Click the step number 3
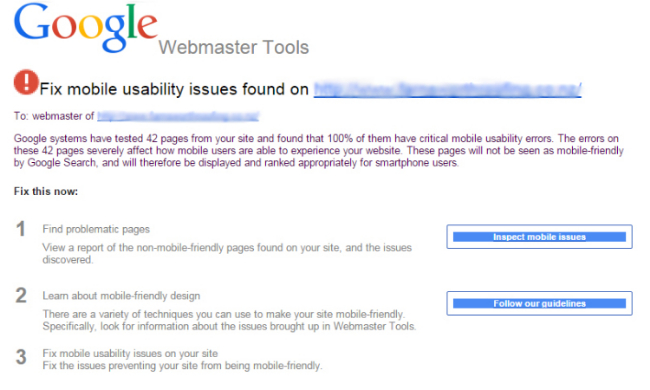Image resolution: width=650 pixels, height=390 pixels. point(21,357)
